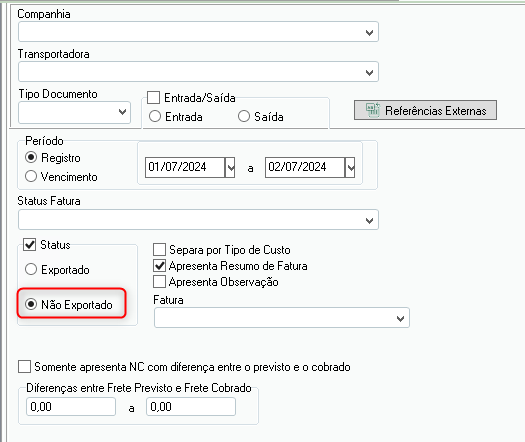The height and width of the screenshot is (442, 525).
Task: Enable the Entrada/Saída checkbox
Action: 154,98
